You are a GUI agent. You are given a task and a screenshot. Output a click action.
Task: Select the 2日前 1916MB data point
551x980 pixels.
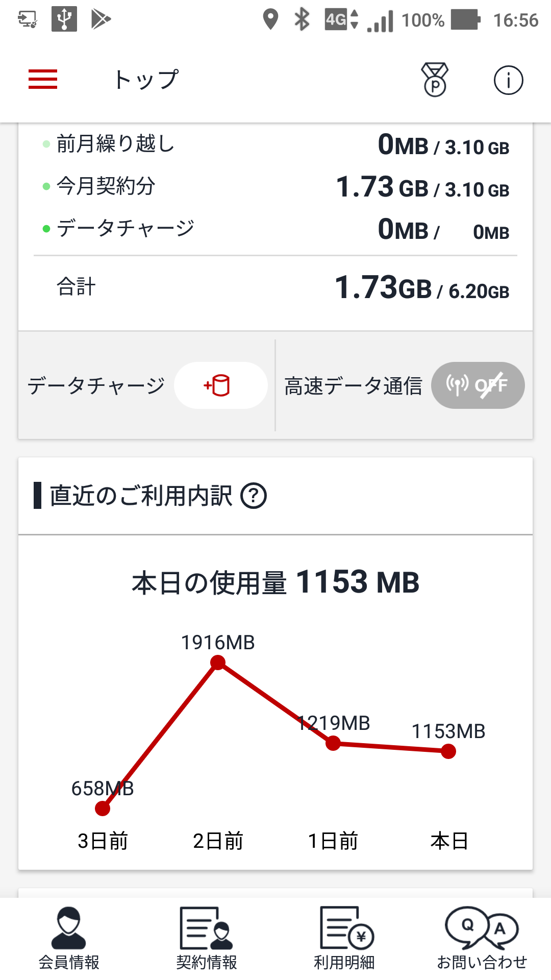[x=218, y=663]
